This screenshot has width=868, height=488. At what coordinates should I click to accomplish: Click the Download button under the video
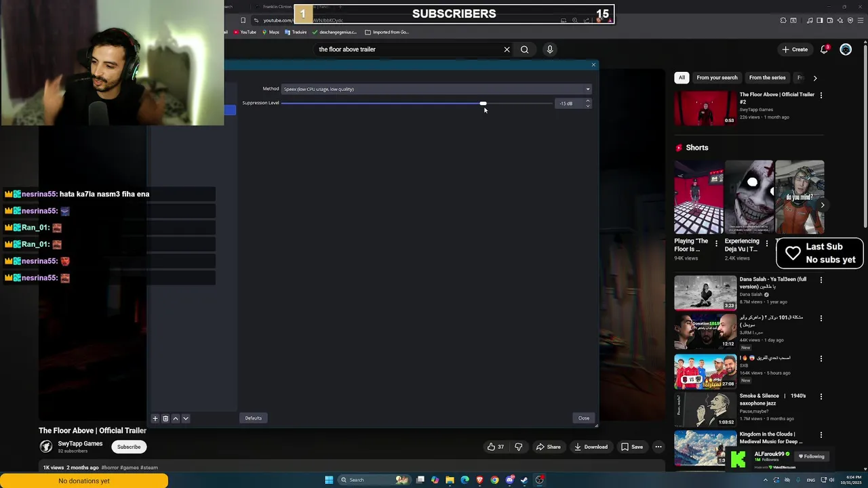591,447
